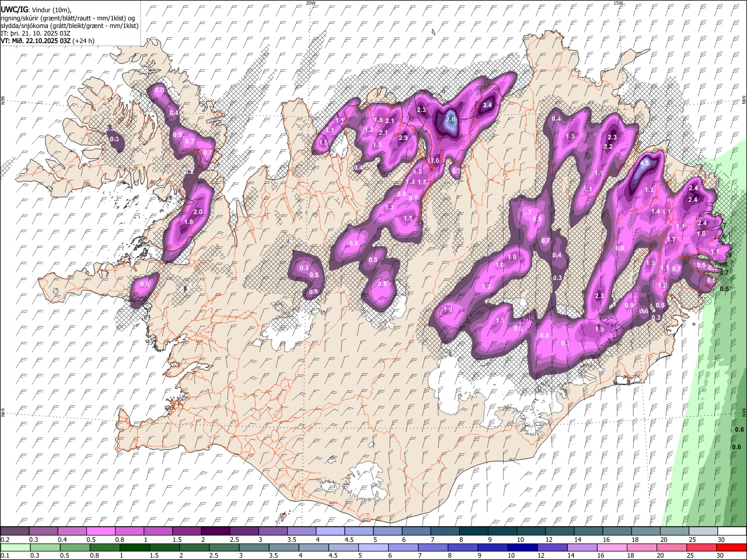Click the 'slydda/snjókoma' description line
The width and height of the screenshot is (747, 560).
[70, 26]
